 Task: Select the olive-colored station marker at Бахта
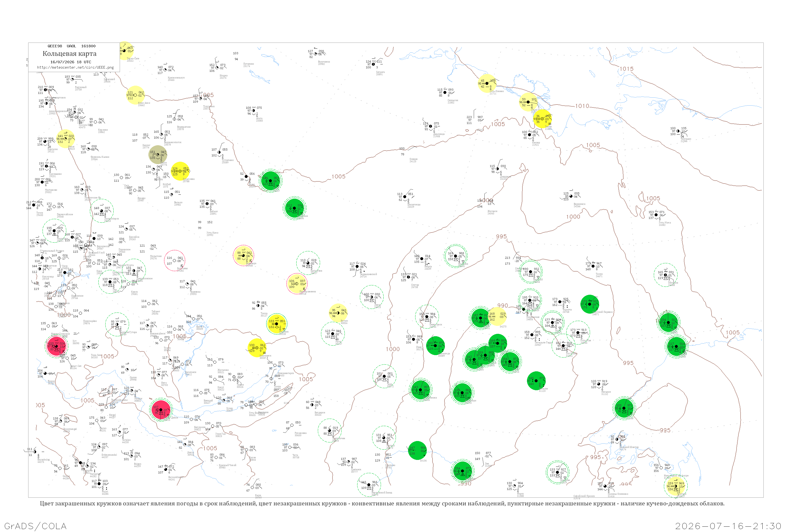[x=158, y=155]
